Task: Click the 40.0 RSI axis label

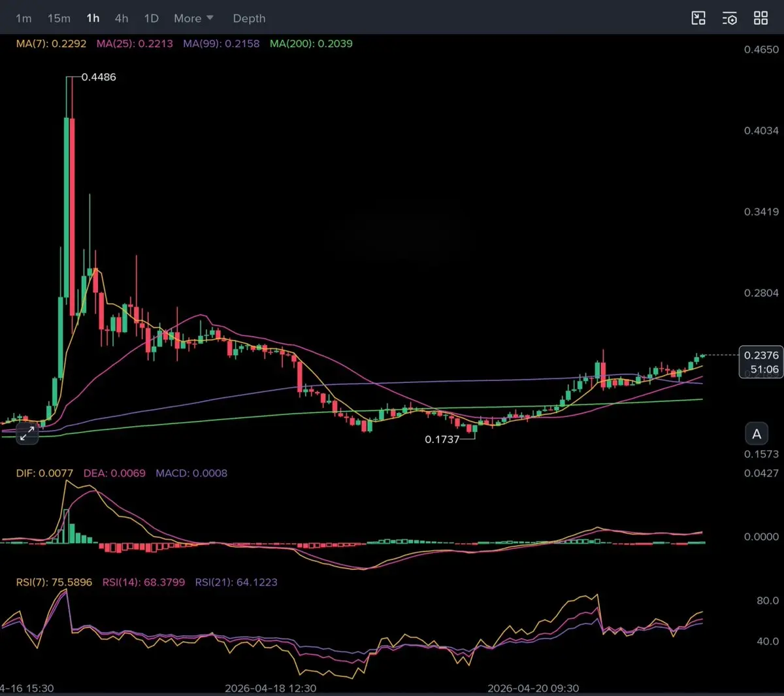Action: (x=768, y=641)
